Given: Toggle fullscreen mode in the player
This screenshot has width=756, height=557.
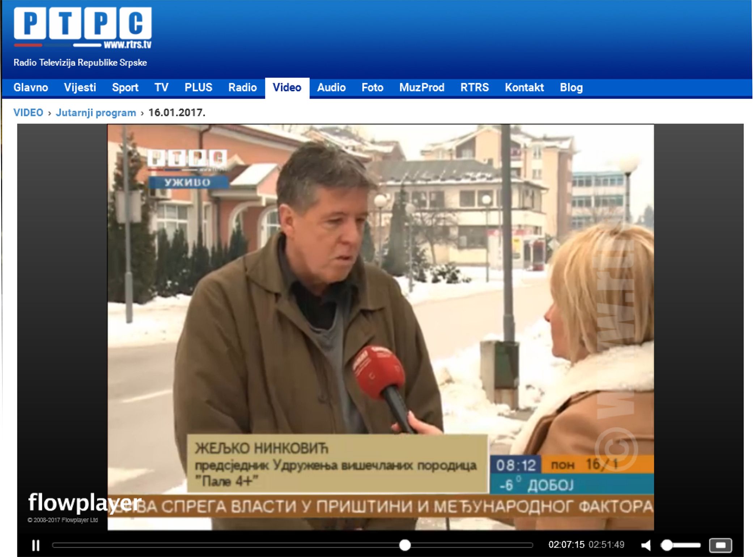Looking at the screenshot, I should pos(720,545).
